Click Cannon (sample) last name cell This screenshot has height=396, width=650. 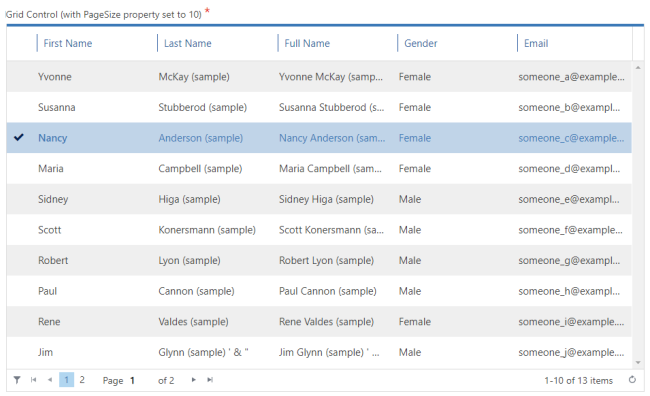196,291
